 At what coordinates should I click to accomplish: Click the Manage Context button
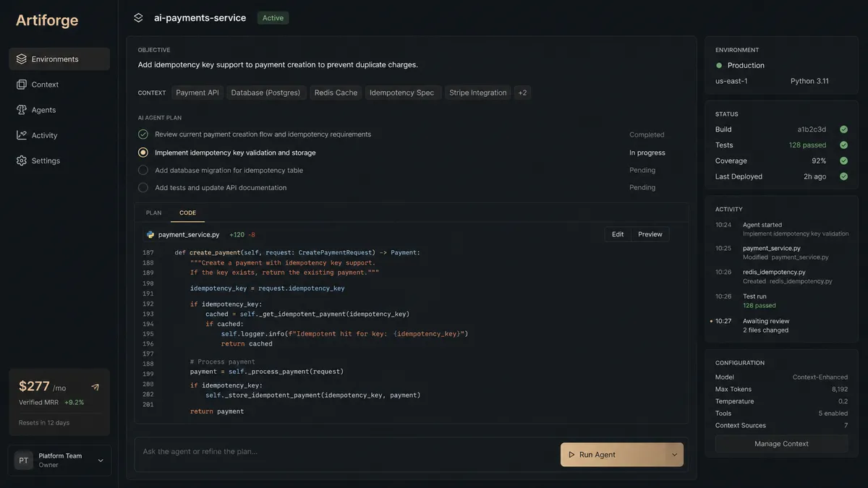click(x=781, y=444)
